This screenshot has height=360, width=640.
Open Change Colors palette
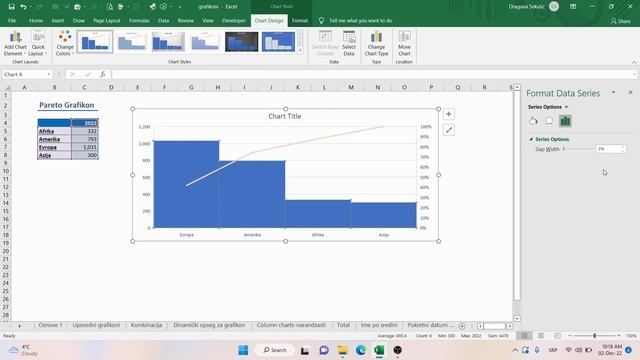click(64, 43)
